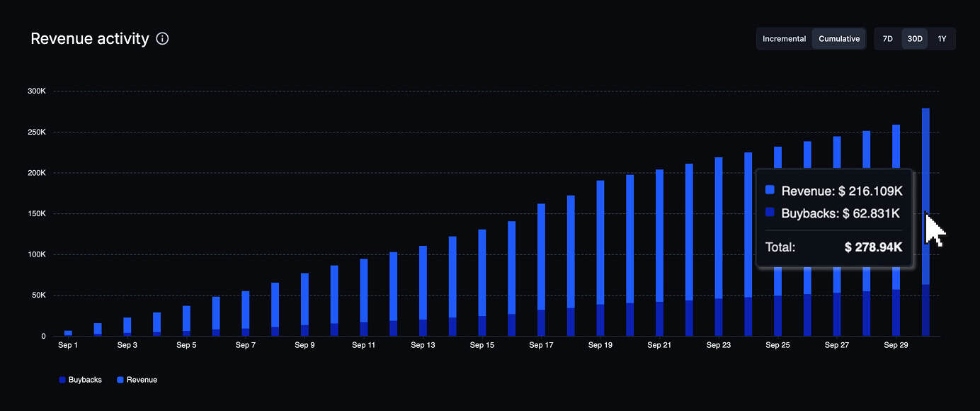Viewport: 980px width, 411px height.
Task: Click the Revenue activity chart title
Action: click(90, 39)
